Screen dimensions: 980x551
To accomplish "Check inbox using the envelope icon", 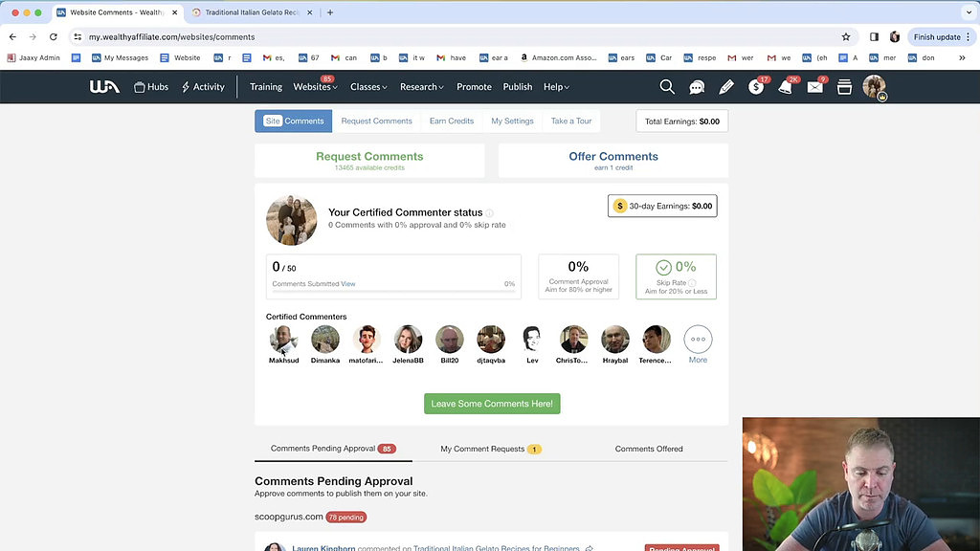I will pyautogui.click(x=814, y=86).
